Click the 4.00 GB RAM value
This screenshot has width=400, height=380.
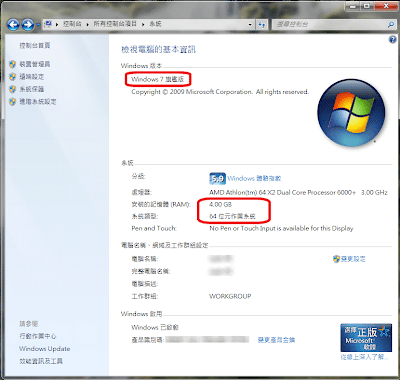pyautogui.click(x=220, y=204)
